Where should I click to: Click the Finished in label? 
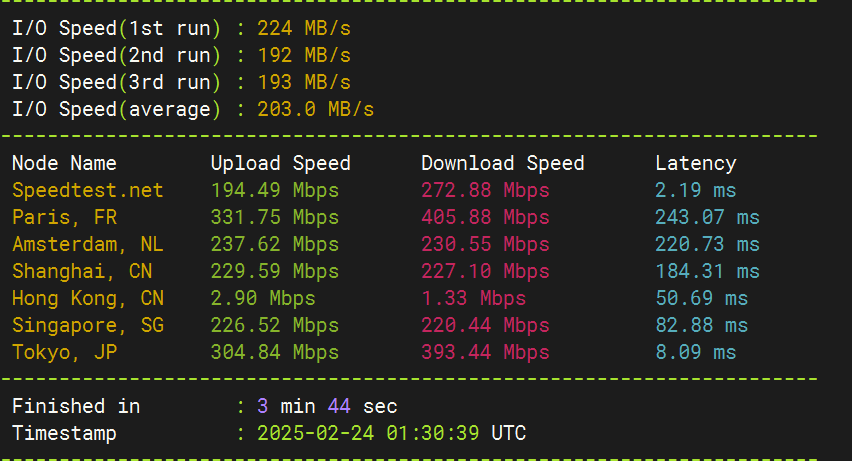tap(76, 406)
